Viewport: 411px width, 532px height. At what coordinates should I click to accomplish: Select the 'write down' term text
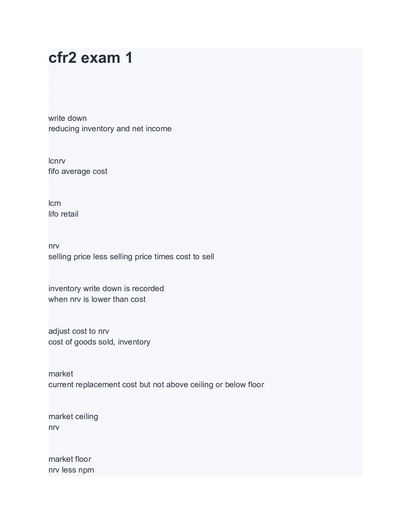tap(67, 118)
